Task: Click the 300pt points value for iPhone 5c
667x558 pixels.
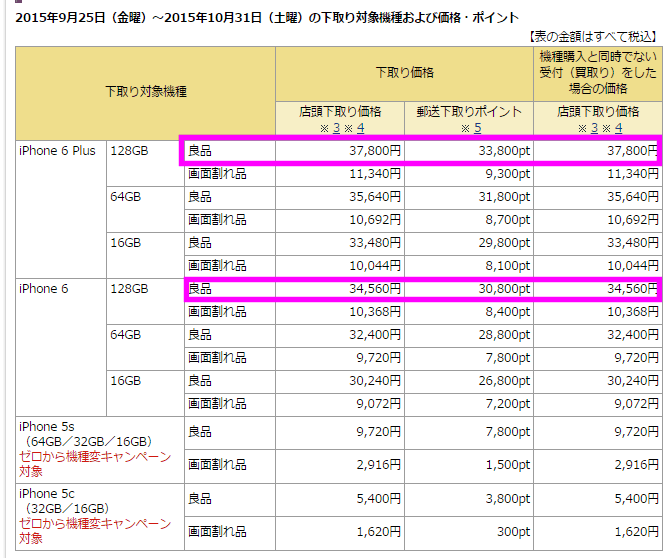Action: [515, 532]
